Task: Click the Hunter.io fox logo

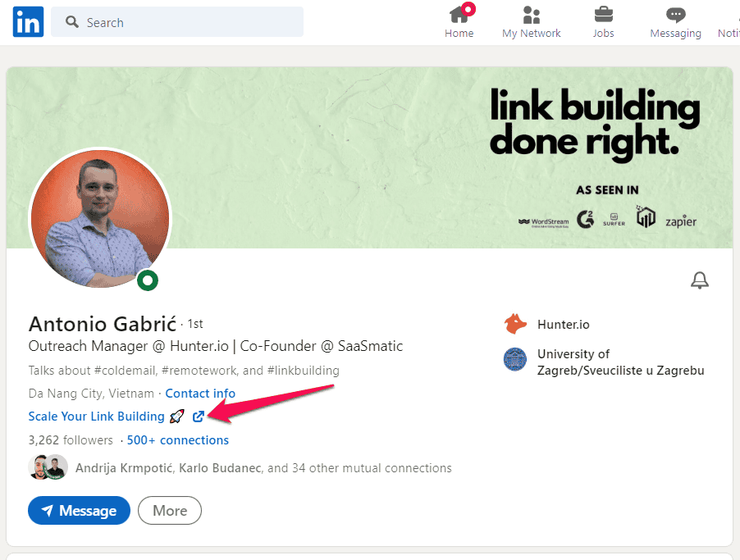Action: (x=515, y=324)
